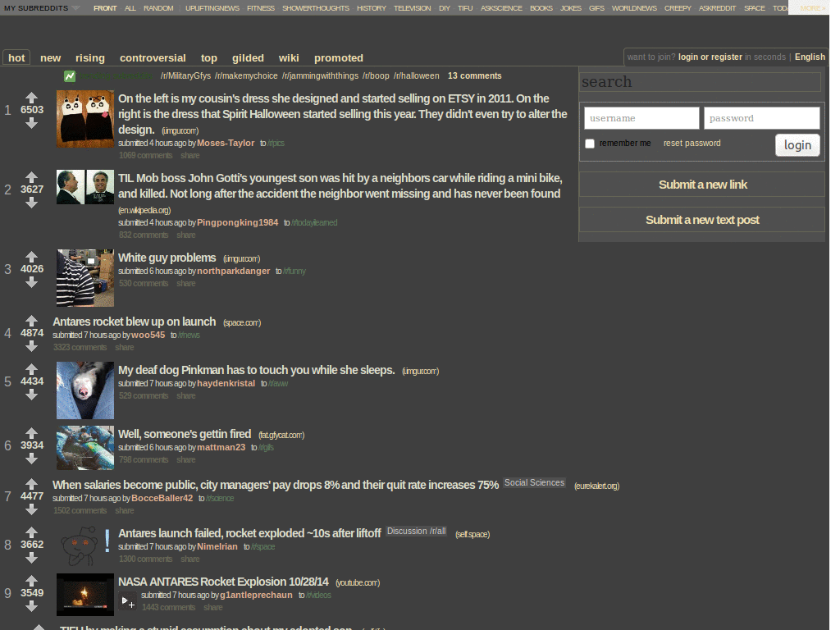Open the controversial tab
This screenshot has width=840, height=630.
point(153,58)
